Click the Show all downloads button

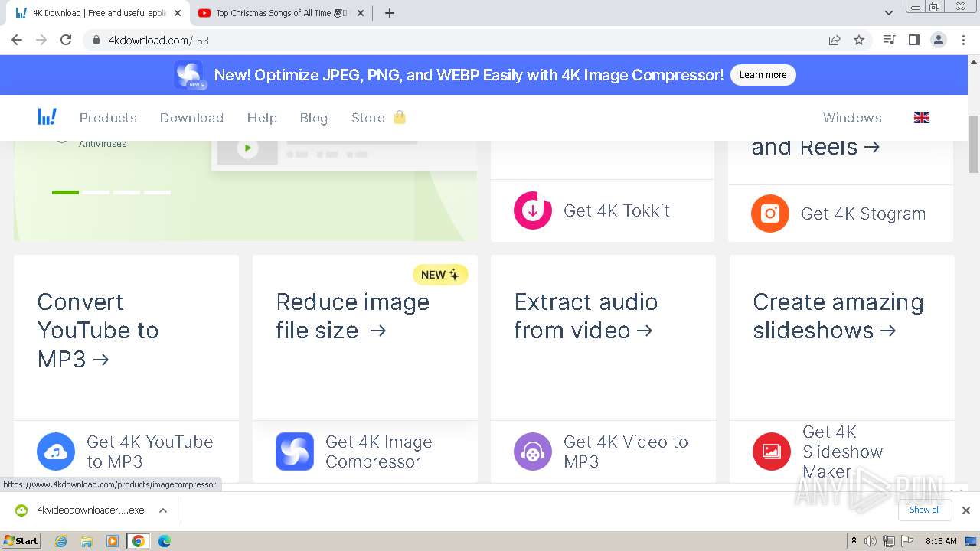[x=925, y=510]
